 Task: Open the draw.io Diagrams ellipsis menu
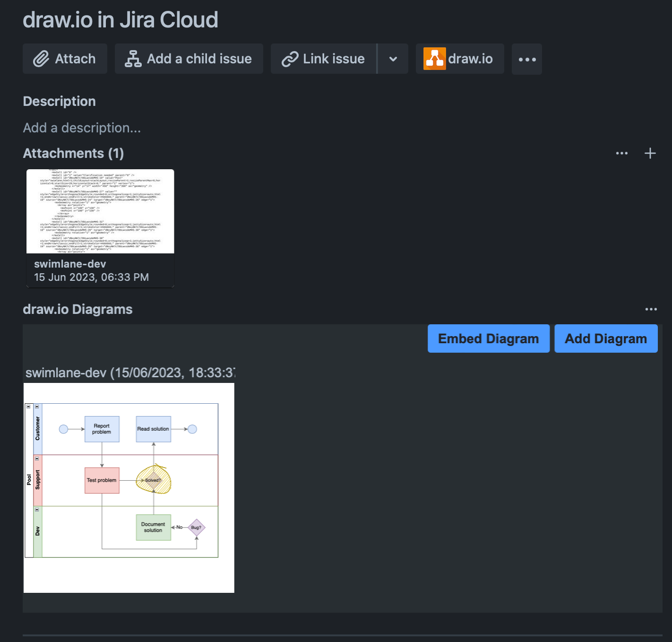[651, 308]
